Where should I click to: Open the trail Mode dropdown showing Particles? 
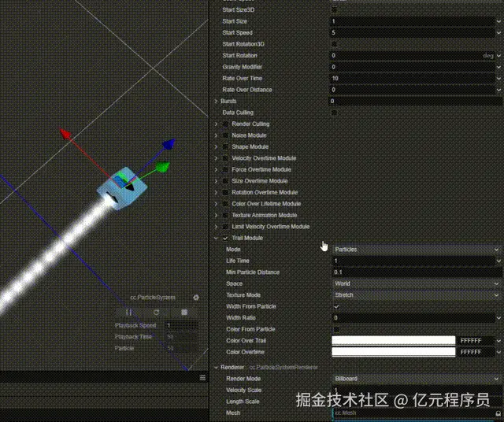[x=417, y=250]
